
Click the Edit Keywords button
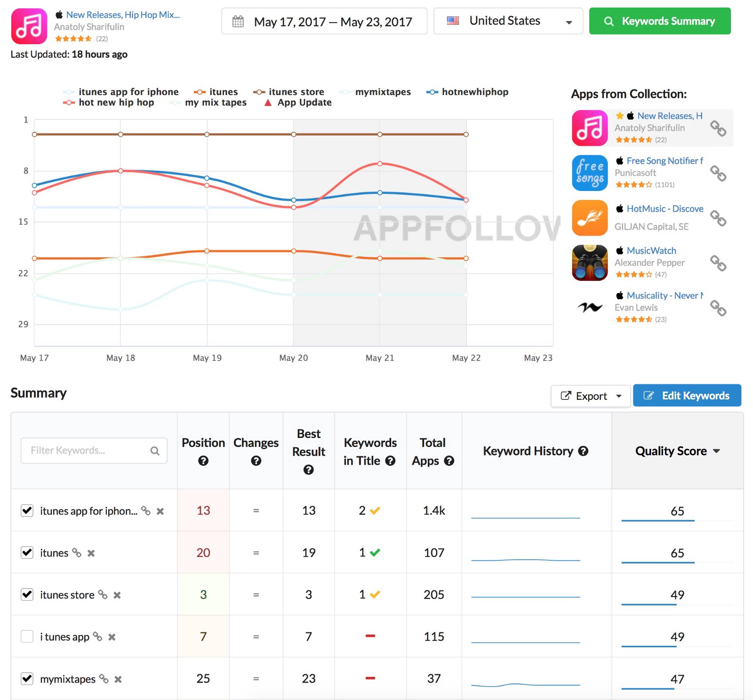pyautogui.click(x=687, y=396)
